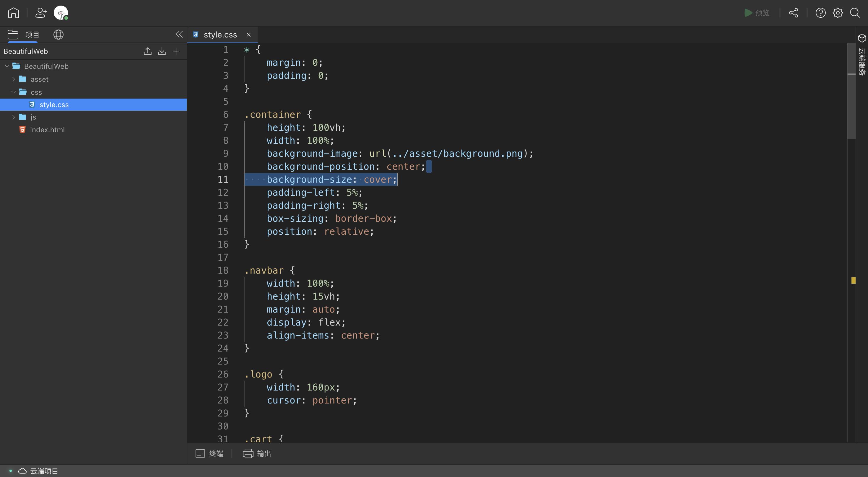Click the upload project icon
868x477 pixels.
click(x=148, y=51)
